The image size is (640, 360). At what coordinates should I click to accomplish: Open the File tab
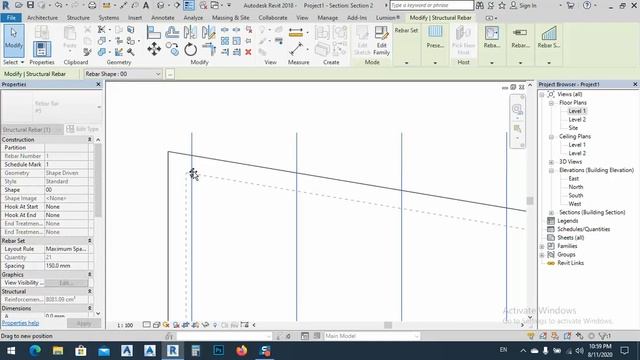[x=11, y=18]
